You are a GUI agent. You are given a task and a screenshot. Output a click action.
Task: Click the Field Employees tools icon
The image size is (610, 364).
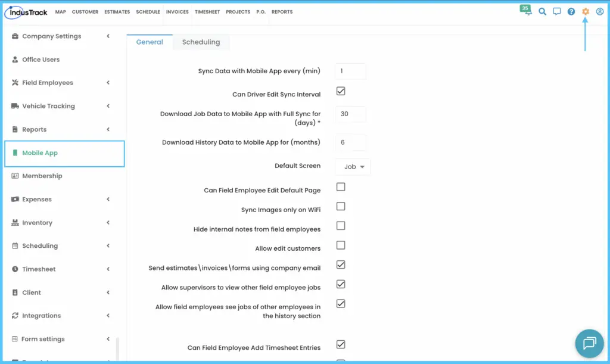click(x=15, y=82)
